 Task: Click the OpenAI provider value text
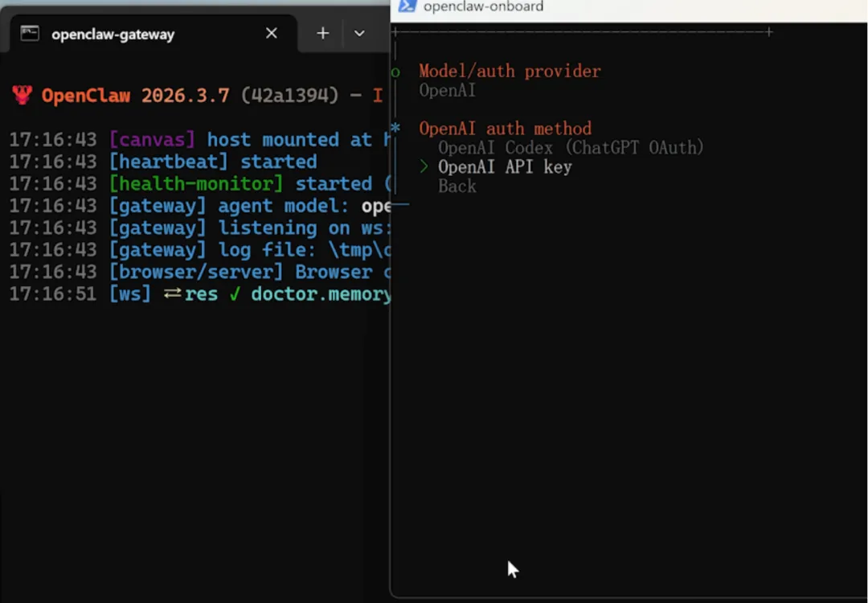(x=448, y=90)
